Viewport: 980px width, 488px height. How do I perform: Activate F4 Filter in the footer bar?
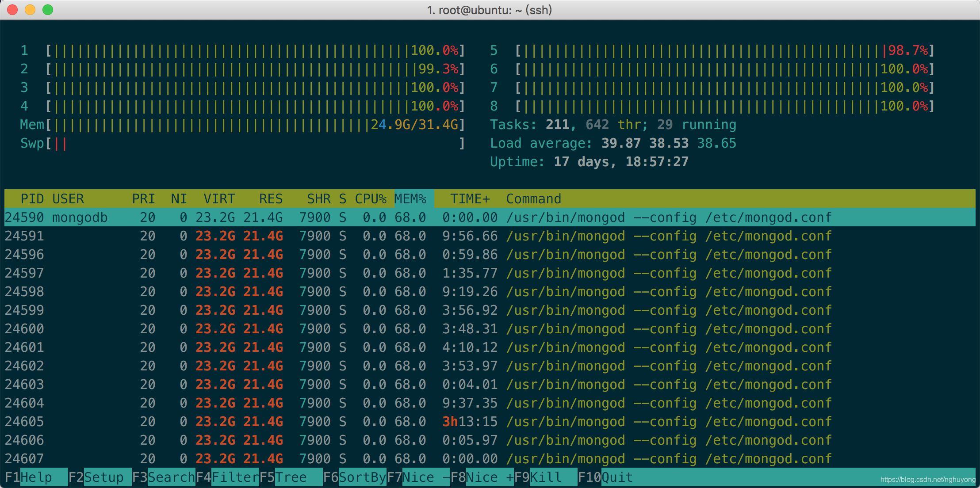click(x=227, y=477)
